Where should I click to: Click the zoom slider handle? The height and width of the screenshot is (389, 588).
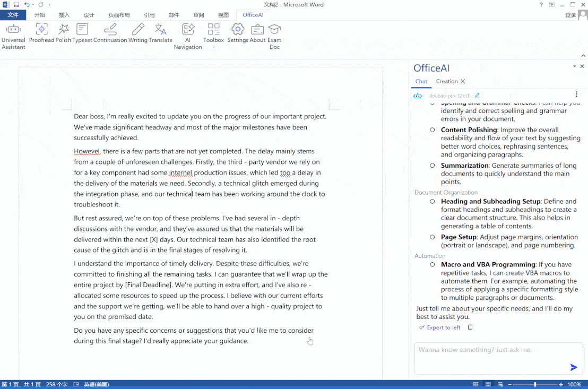tap(535, 384)
